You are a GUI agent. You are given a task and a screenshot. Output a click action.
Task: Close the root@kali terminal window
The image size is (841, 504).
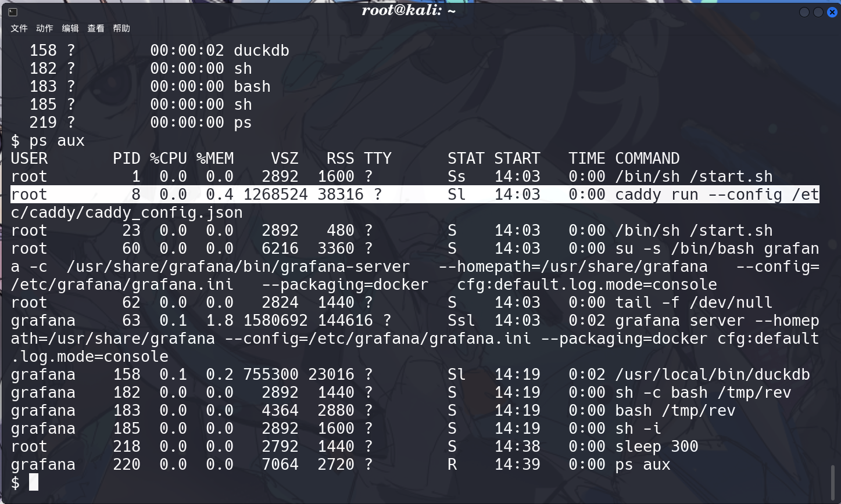(x=831, y=12)
